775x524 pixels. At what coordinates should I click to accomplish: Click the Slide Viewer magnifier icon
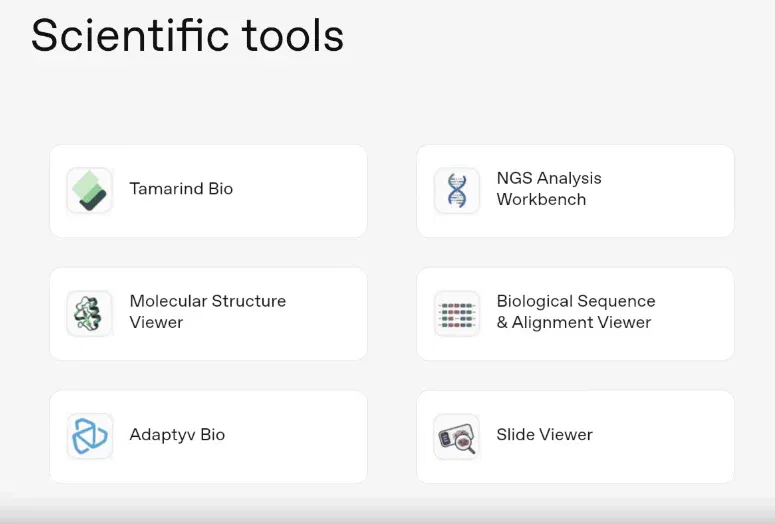coord(457,436)
